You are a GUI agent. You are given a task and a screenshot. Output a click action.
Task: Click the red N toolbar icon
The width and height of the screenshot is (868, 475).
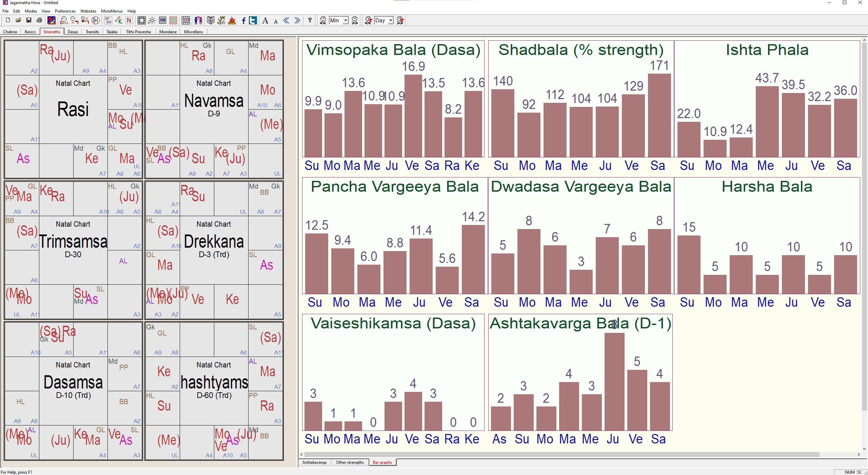tap(129, 20)
